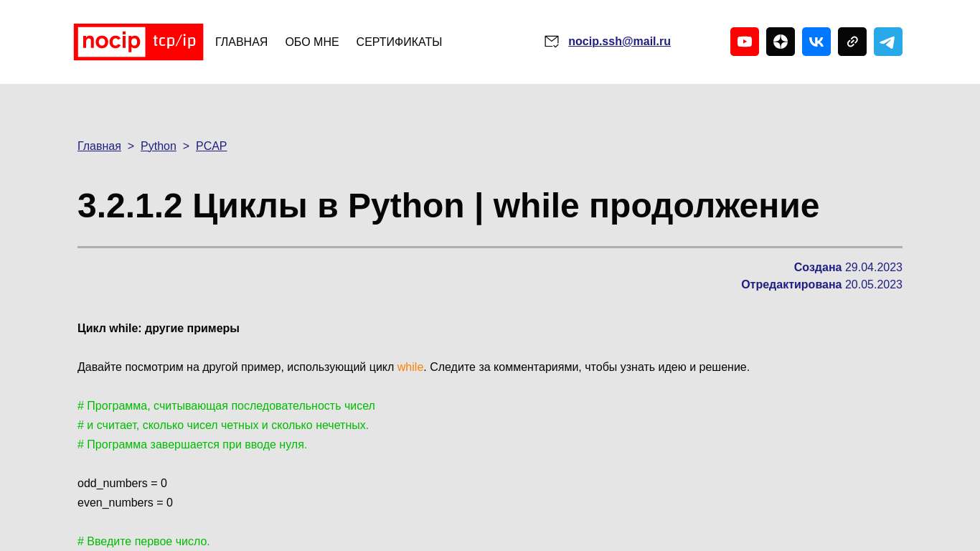This screenshot has height=551, width=980.
Task: Click the nocip.ssh@mail.ru email link
Action: click(619, 42)
